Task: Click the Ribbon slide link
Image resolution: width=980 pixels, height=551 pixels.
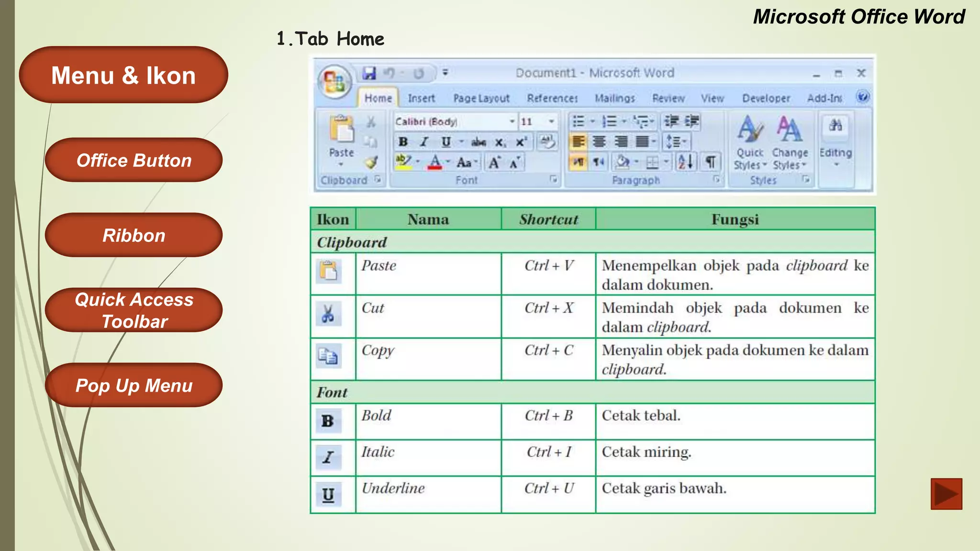Action: tap(134, 235)
